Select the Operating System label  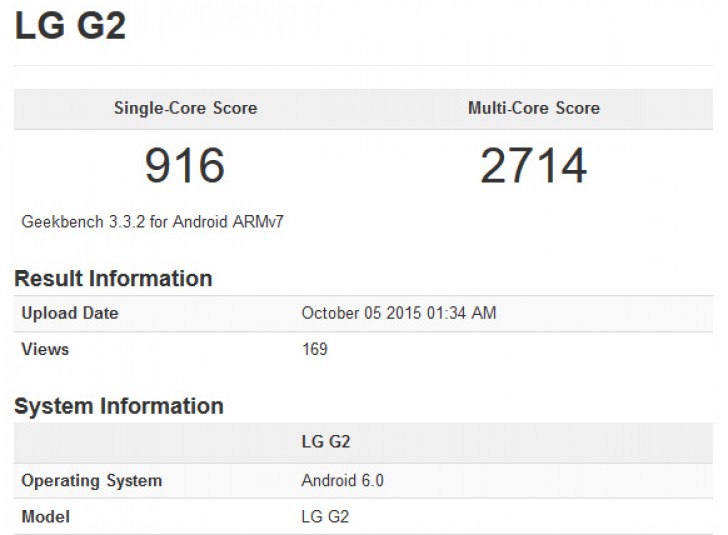91,480
